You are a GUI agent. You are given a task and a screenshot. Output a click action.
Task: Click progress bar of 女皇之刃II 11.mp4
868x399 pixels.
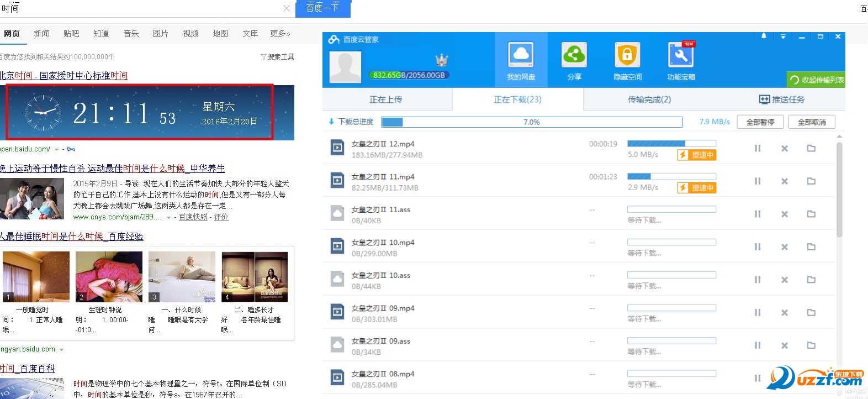[x=671, y=176]
